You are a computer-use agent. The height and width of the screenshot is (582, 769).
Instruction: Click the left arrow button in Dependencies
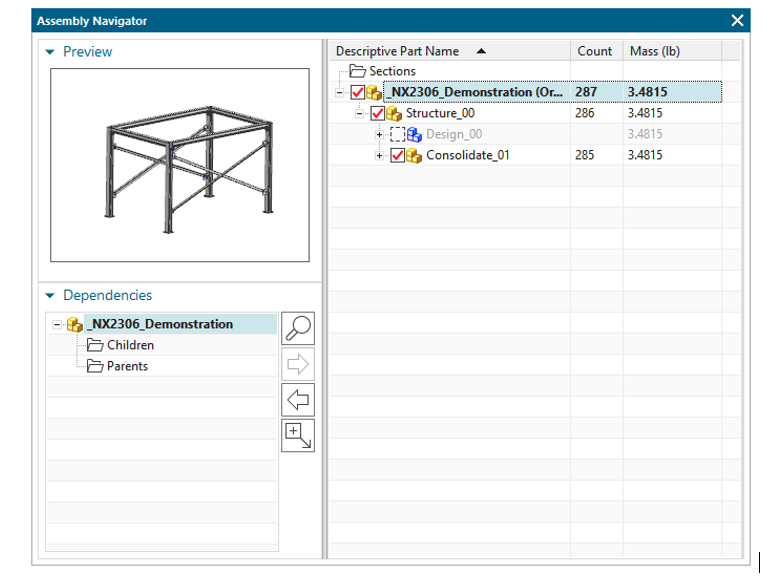[298, 400]
